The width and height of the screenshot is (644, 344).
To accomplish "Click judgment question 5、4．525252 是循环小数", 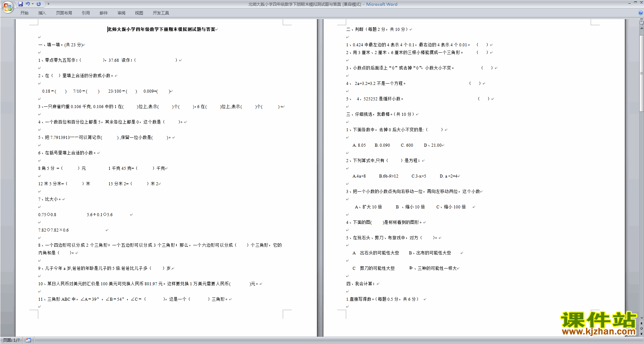I will [418, 99].
